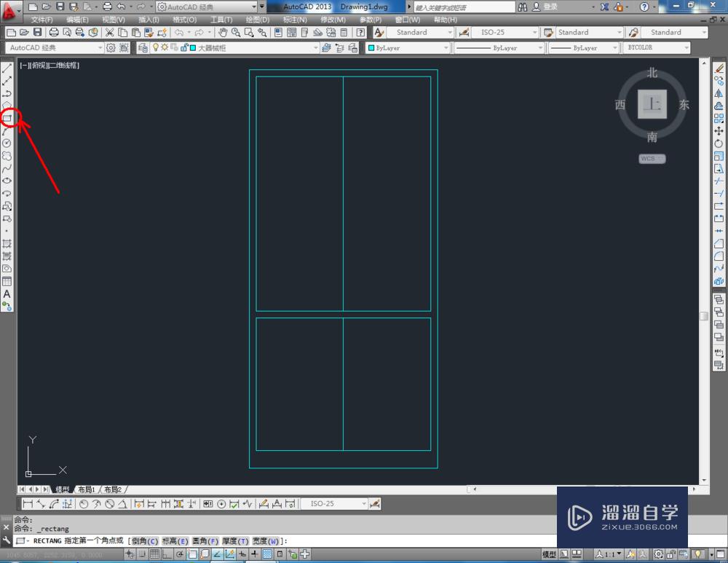This screenshot has height=563, width=728.
Task: Click the Angular dimension tool
Action: (x=122, y=503)
